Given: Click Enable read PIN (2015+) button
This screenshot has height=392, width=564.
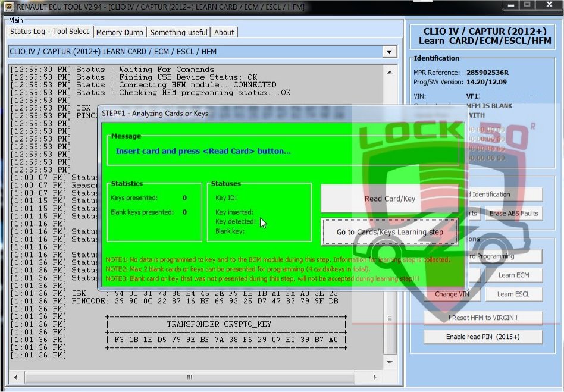Looking at the screenshot, I should pyautogui.click(x=482, y=337).
